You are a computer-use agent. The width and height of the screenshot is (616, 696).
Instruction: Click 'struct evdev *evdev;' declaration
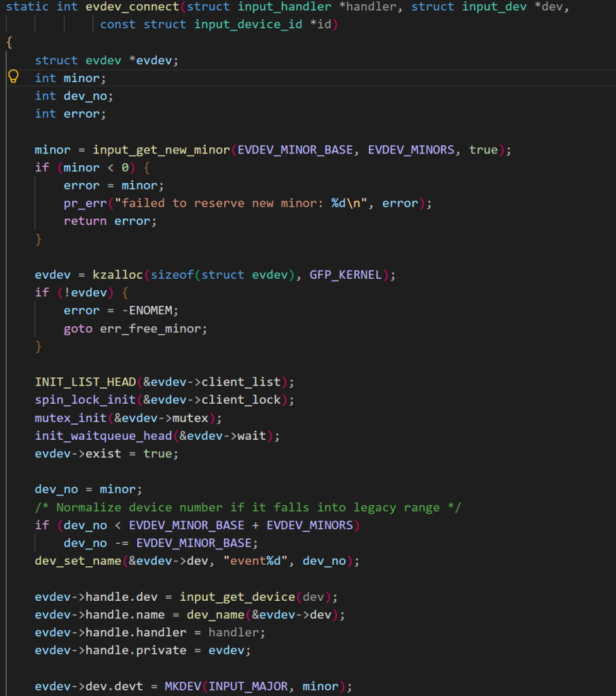(107, 60)
